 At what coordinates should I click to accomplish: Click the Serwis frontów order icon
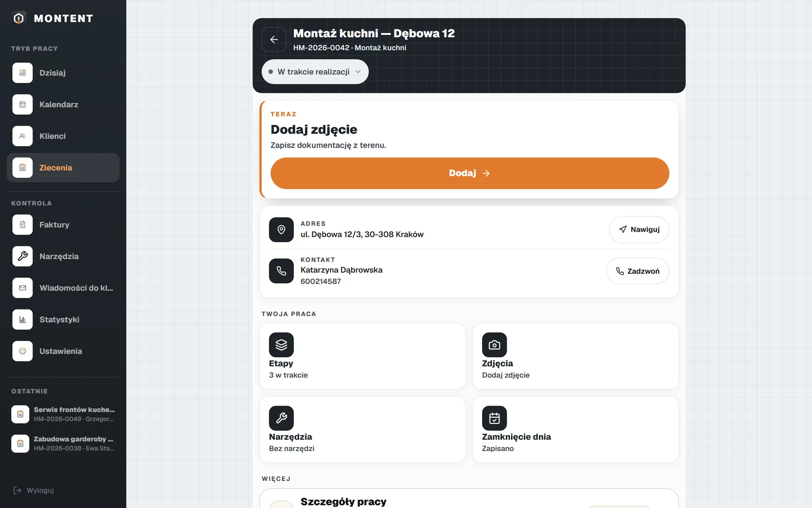pyautogui.click(x=20, y=414)
